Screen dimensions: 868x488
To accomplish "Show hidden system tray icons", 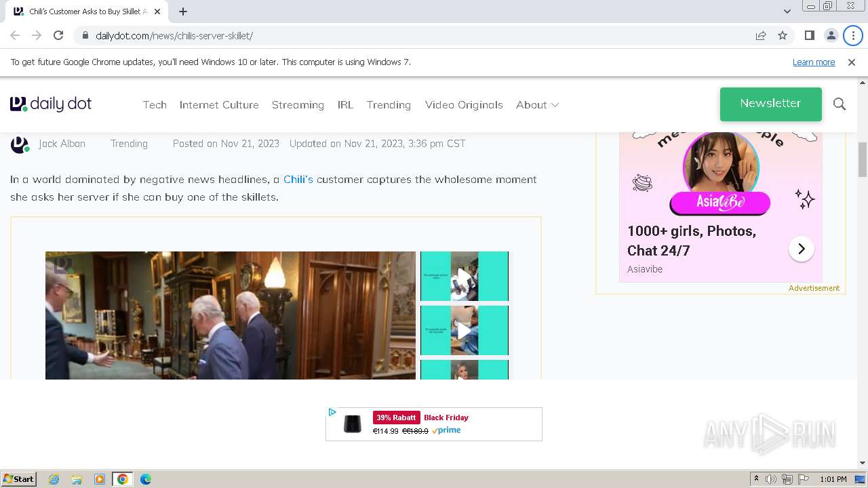I will [756, 479].
